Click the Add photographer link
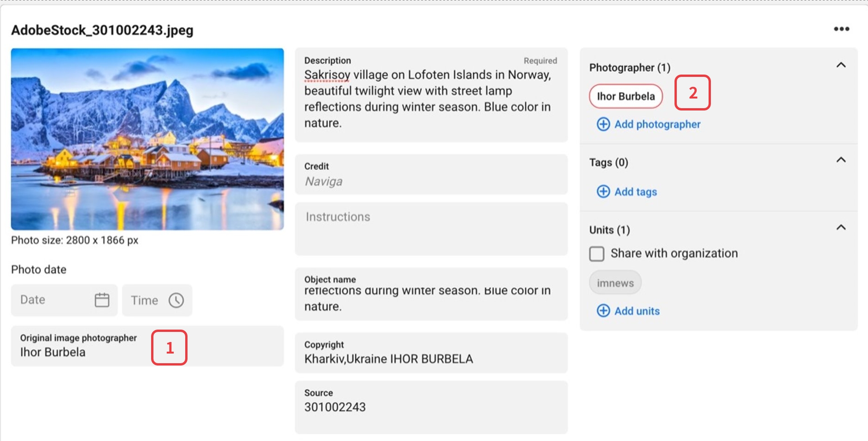This screenshot has height=441, width=868. coord(657,124)
